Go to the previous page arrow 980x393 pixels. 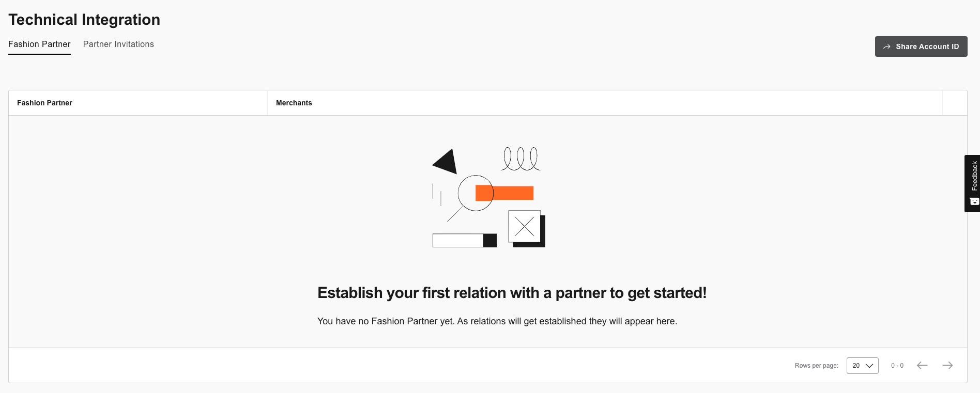(922, 365)
